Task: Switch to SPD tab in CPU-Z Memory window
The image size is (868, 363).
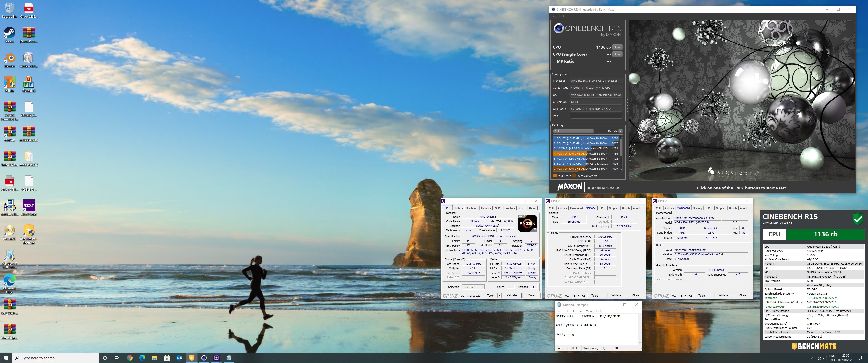Action: 602,208
